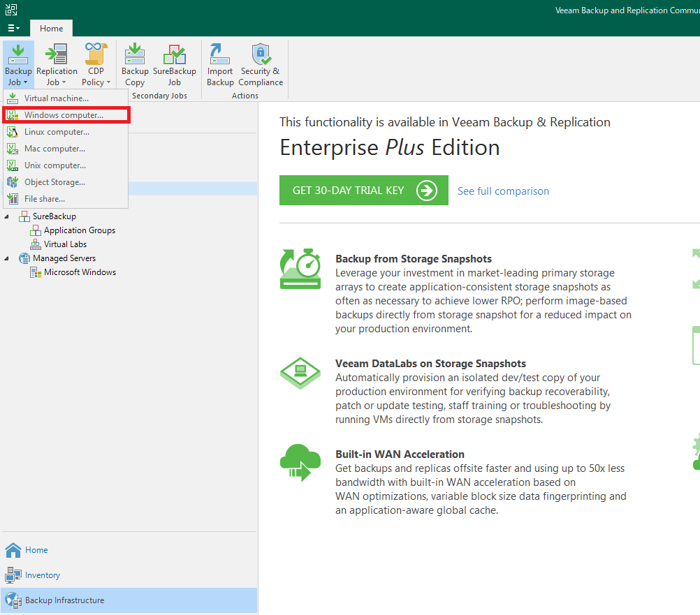The image size is (700, 615).
Task: Click the CDP Policy dropdown arrow
Action: click(108, 82)
